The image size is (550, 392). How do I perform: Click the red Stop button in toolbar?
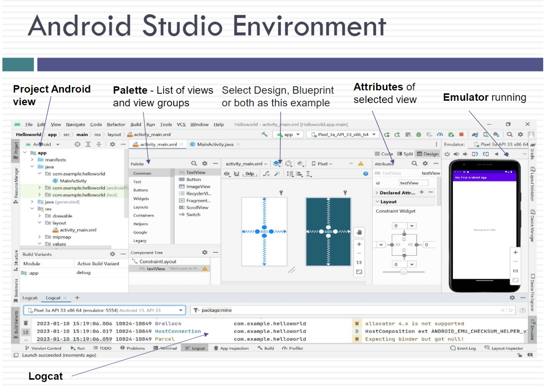[461, 134]
